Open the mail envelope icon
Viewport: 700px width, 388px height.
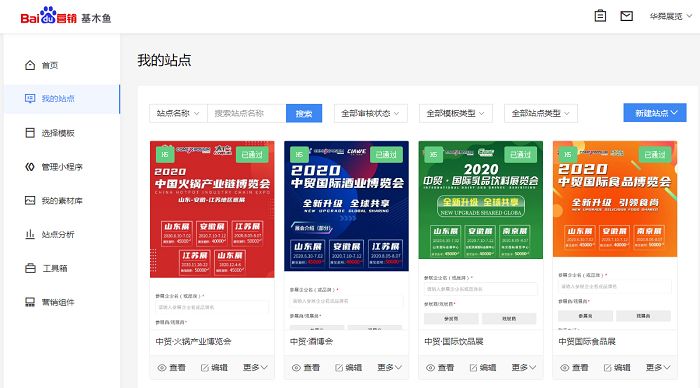[x=626, y=16]
